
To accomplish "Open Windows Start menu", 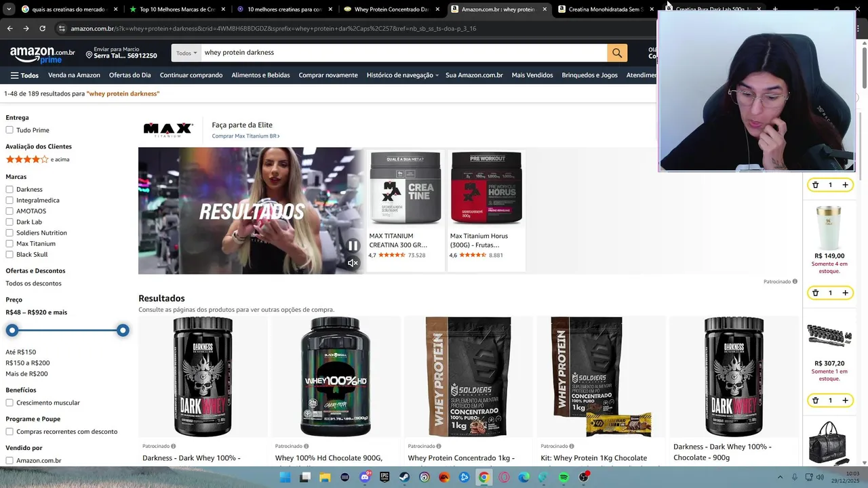I will [x=285, y=477].
